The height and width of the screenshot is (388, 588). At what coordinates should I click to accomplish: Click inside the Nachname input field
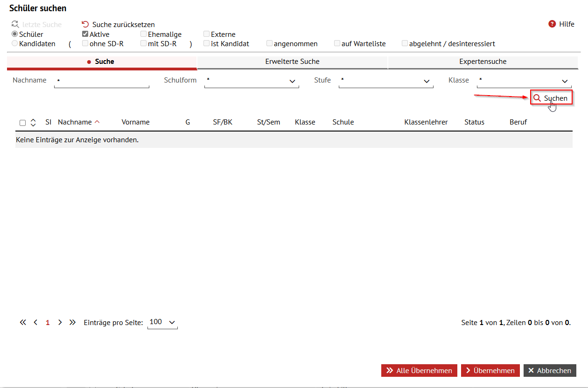pos(102,81)
